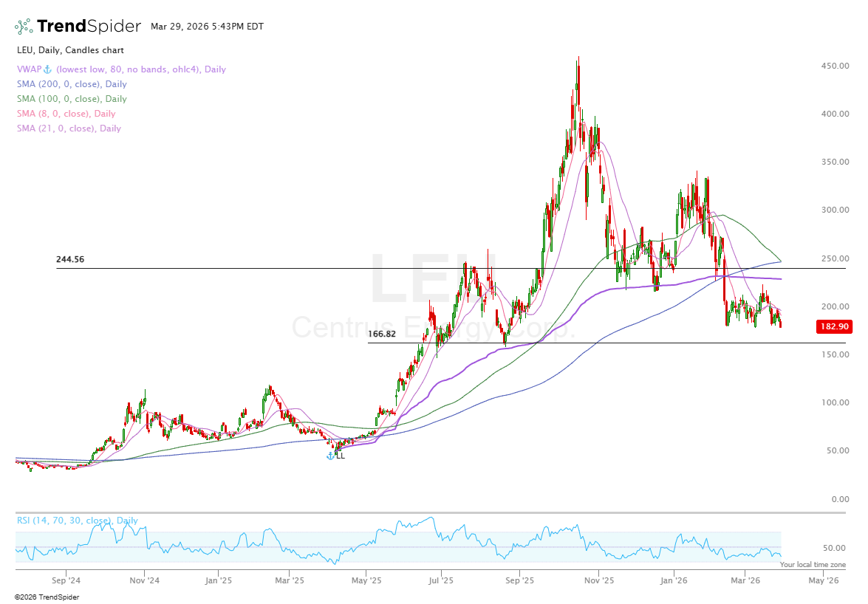Image resolution: width=868 pixels, height=604 pixels.
Task: Click the RSI 50.00 axis label
Action: point(834,548)
